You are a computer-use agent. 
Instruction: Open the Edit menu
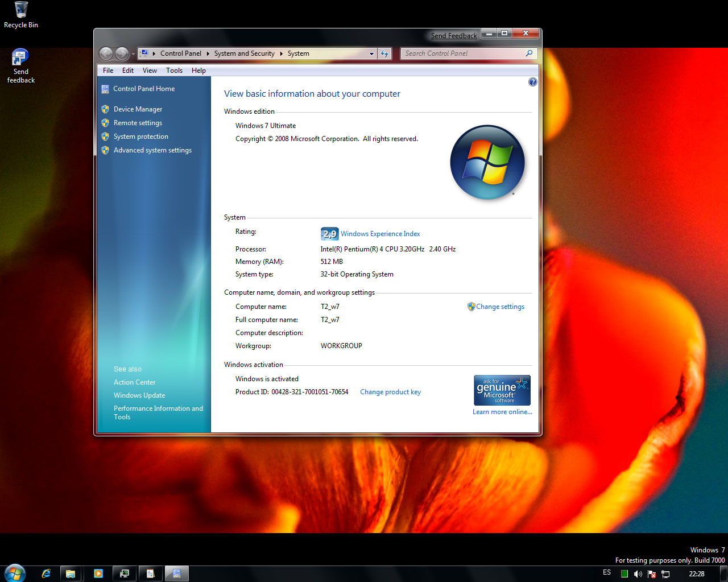128,71
